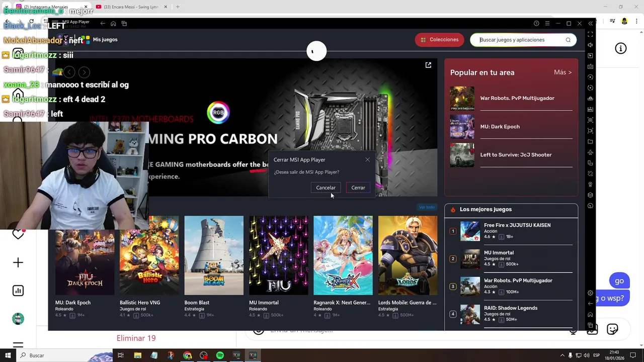Open the MU: Dark Epoch game card

coord(85,267)
